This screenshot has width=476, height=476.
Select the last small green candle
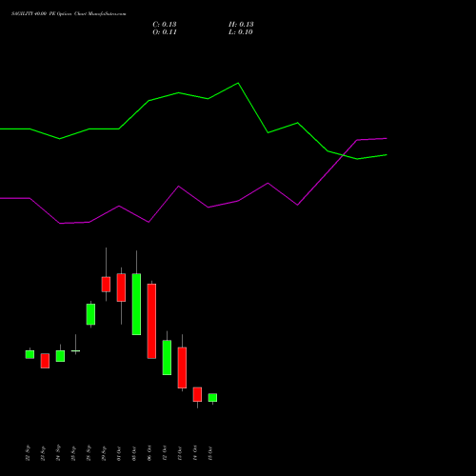tap(212, 398)
